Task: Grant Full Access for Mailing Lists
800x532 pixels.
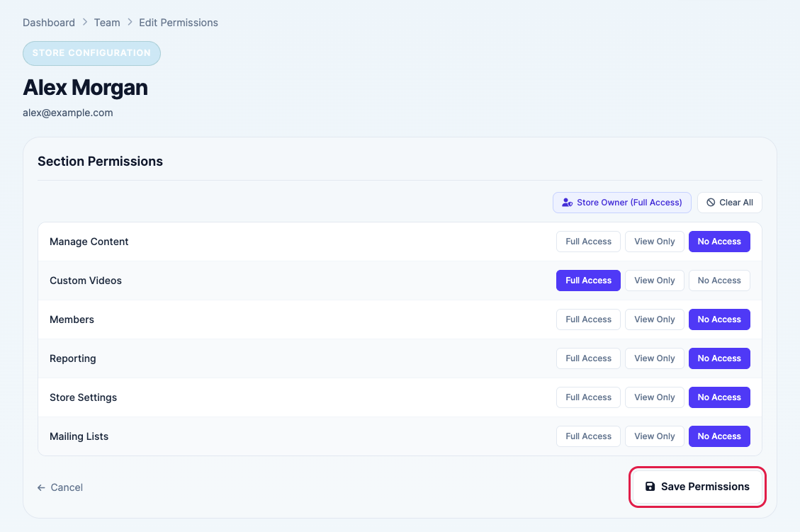Action: (x=588, y=436)
